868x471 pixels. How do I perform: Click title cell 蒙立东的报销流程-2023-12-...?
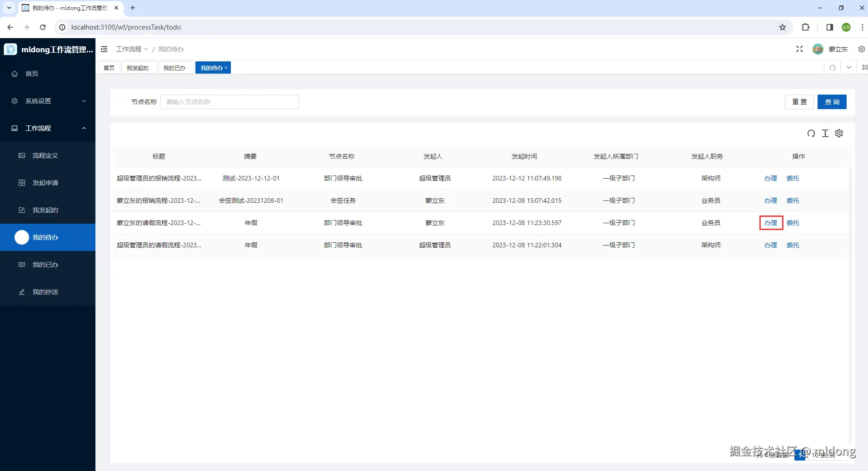coord(159,200)
